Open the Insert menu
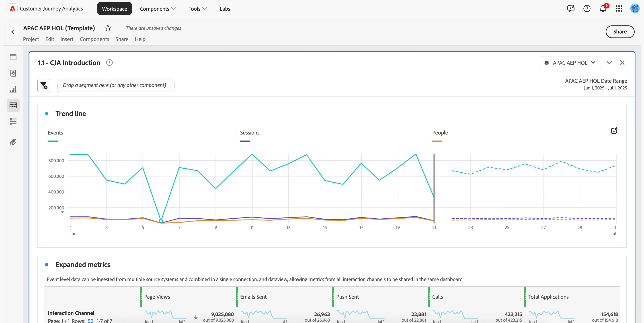644x323 pixels. 67,39
